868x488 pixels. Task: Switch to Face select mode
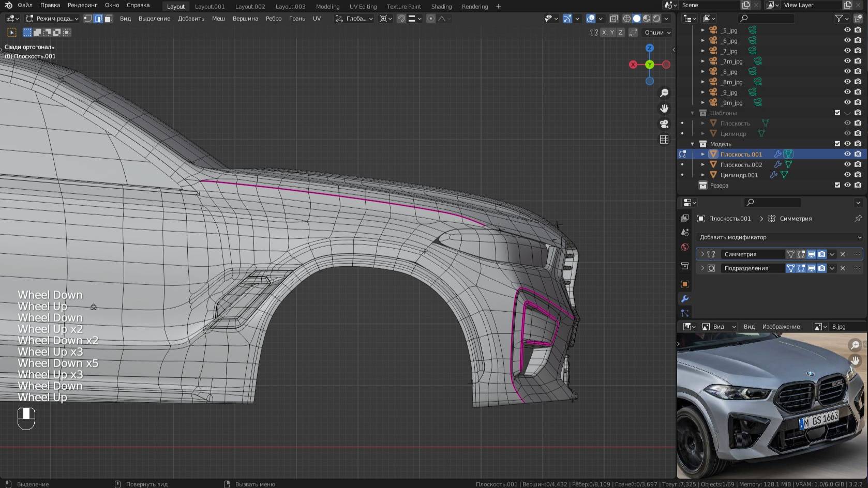[x=108, y=19]
